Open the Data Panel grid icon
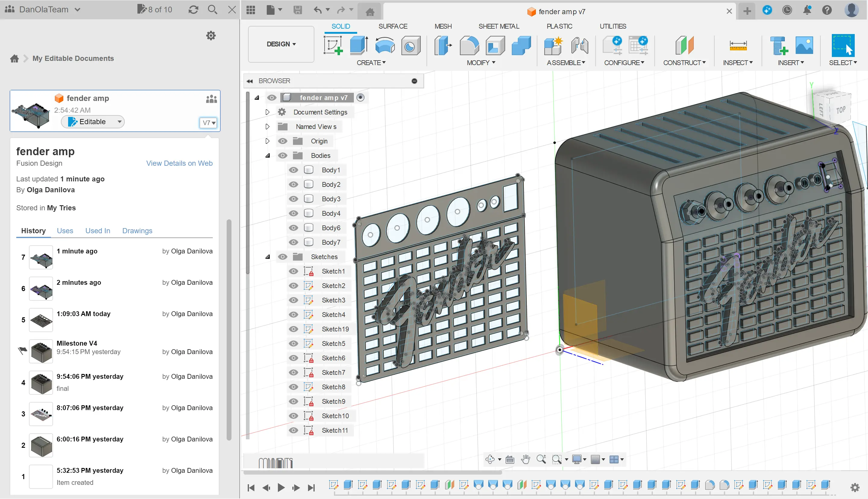Viewport: 868px width, 499px height. click(x=251, y=10)
